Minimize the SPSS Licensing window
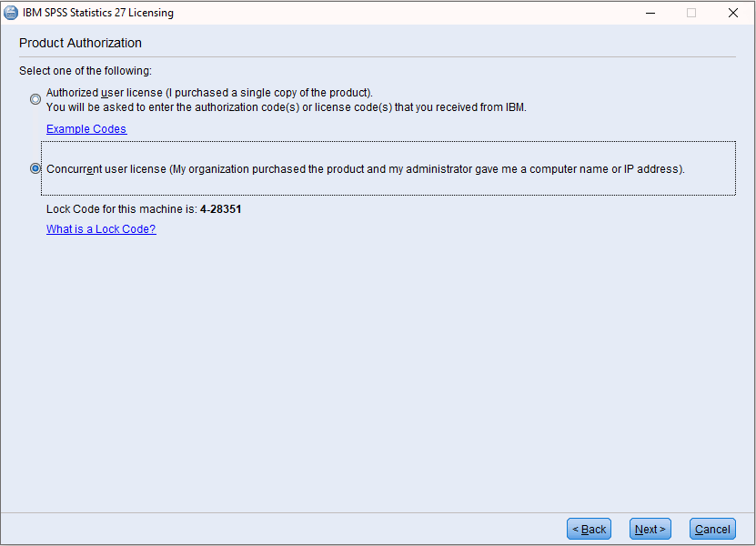Viewport: 756px width, 546px height. pos(650,13)
